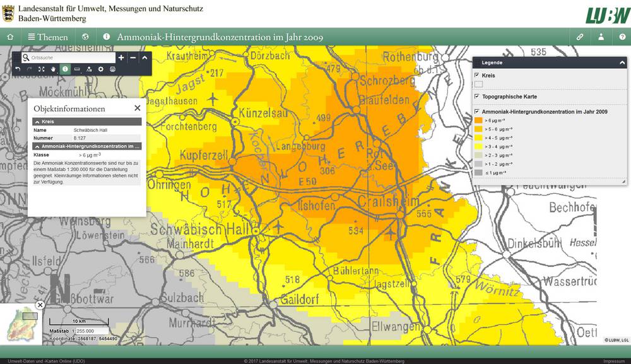
Task: Click the orange > 6 µg legend swatch
Action: (478, 120)
